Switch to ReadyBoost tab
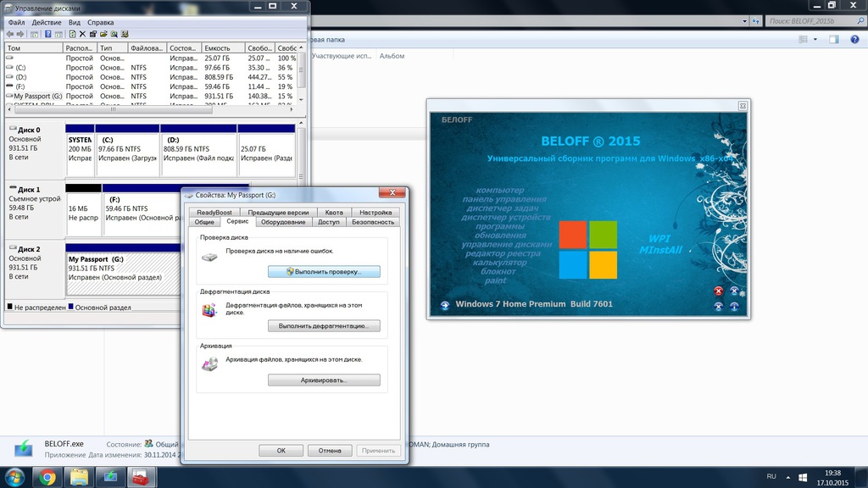The height and width of the screenshot is (488, 868). (214, 212)
